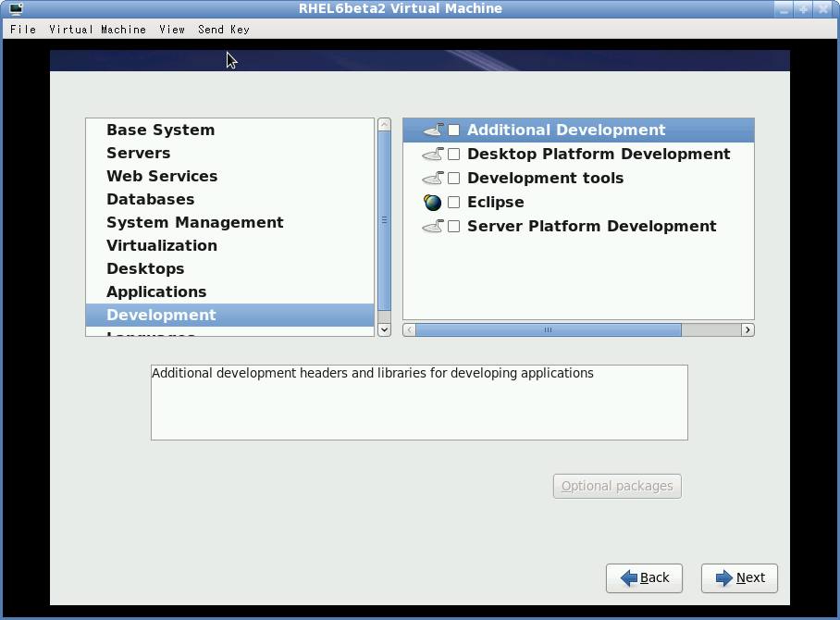
Task: Click the Server Platform Development package icon
Action: coord(433,227)
